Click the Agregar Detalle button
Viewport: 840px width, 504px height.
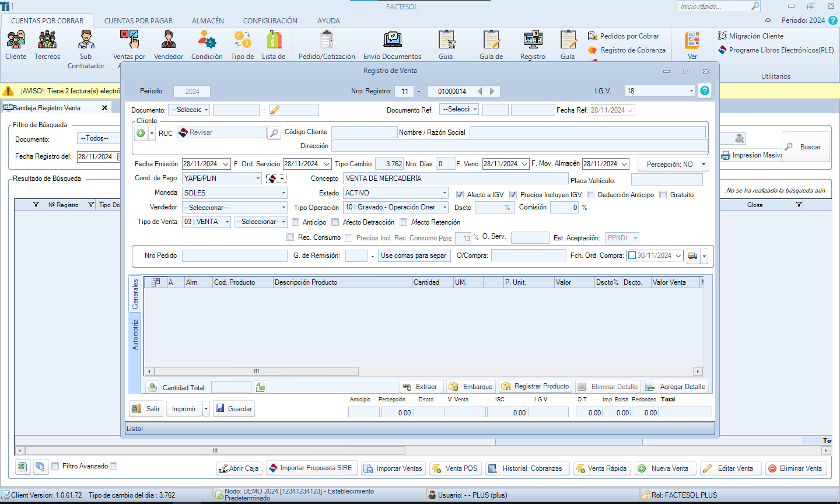(x=676, y=387)
